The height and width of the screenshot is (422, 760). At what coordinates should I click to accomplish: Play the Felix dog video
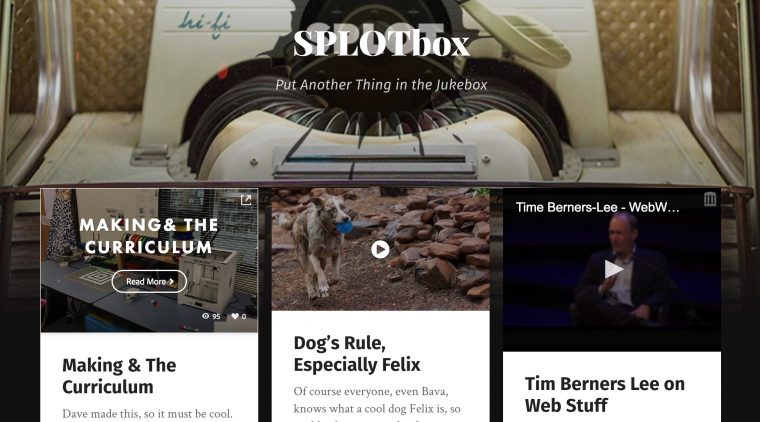(x=380, y=250)
